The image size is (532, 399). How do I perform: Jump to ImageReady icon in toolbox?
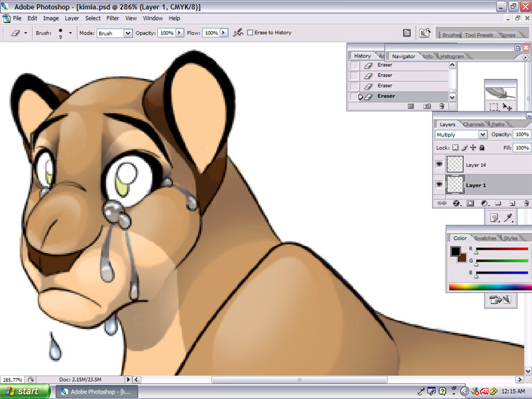500,299
